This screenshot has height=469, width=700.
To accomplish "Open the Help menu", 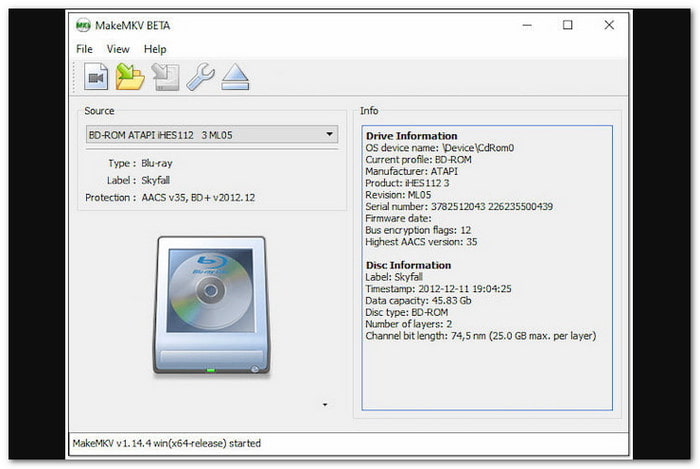I will click(155, 48).
